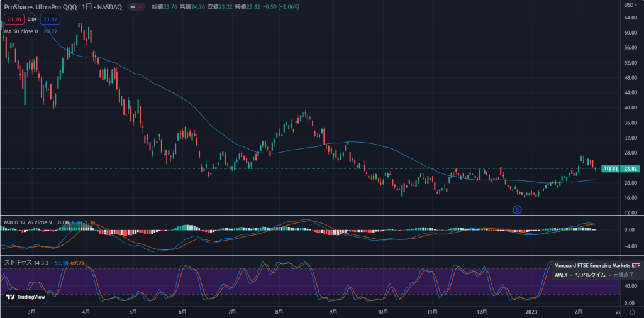Click the blue dividend marker D on chart
This screenshot has height=318, width=644.
[x=518, y=210]
